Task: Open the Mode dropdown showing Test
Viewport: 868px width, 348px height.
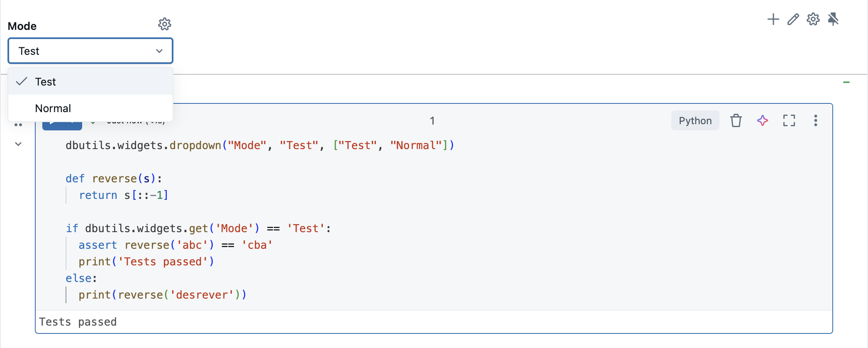Action: [x=90, y=51]
